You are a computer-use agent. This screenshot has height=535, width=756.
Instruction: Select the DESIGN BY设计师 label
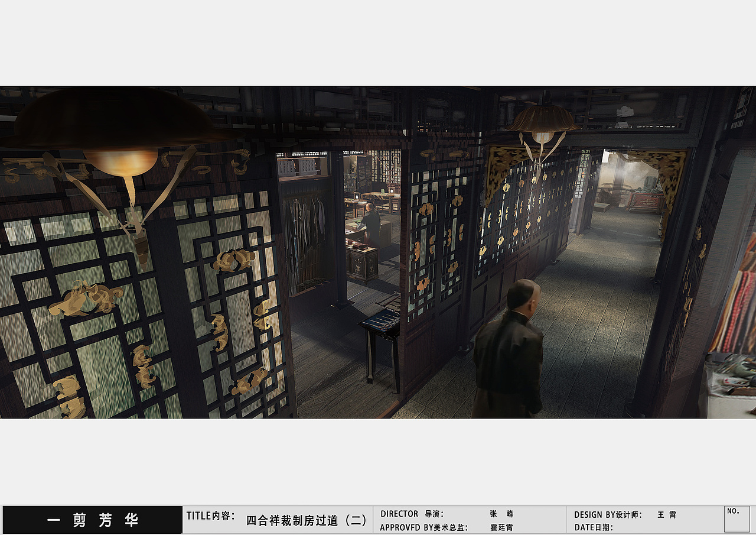tap(608, 515)
